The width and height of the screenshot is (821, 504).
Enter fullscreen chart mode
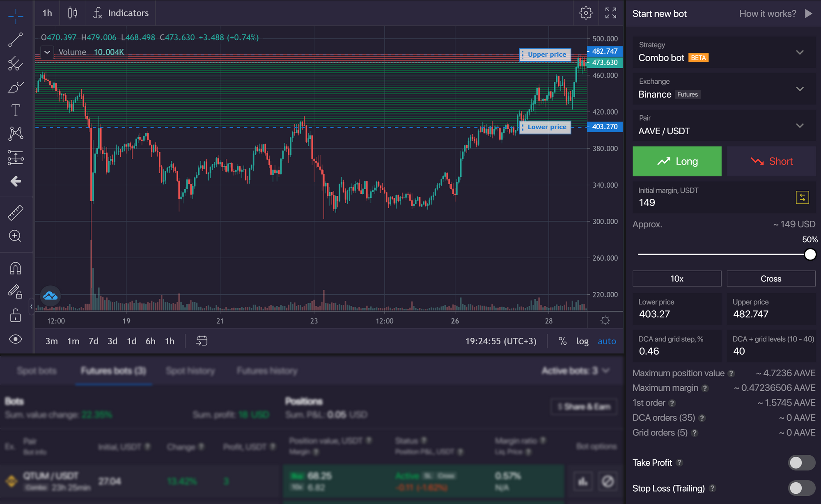[610, 13]
